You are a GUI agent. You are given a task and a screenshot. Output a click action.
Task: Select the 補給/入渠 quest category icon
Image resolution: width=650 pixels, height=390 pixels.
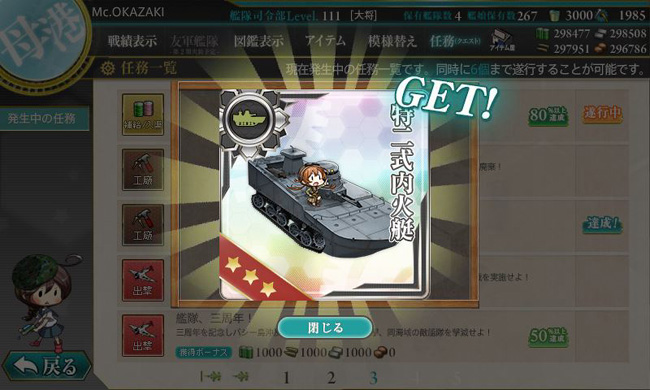click(x=143, y=114)
